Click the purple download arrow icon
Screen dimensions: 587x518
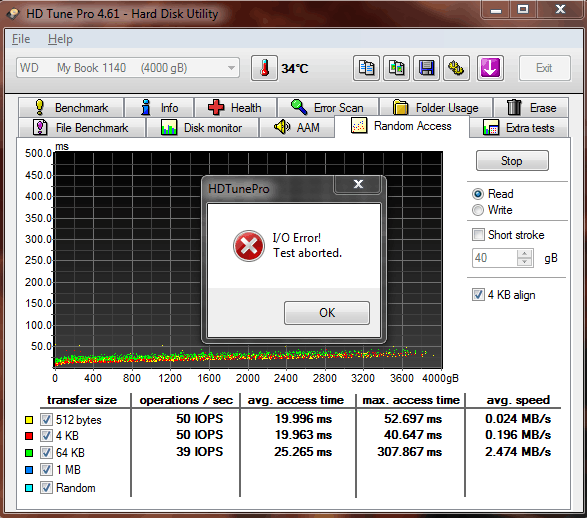coord(490,68)
